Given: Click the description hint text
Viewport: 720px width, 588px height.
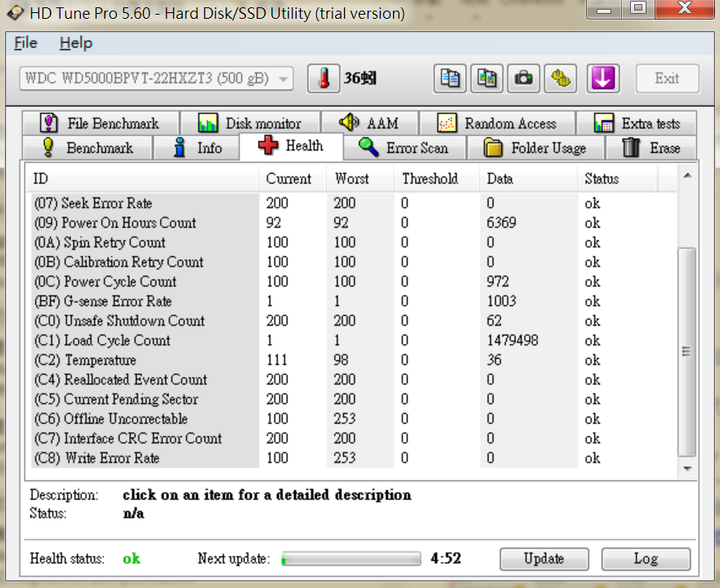Looking at the screenshot, I should (x=266, y=495).
